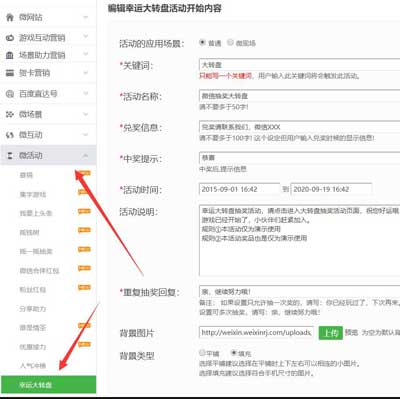Click the 关键词 input containing 大转盘

click(299, 65)
